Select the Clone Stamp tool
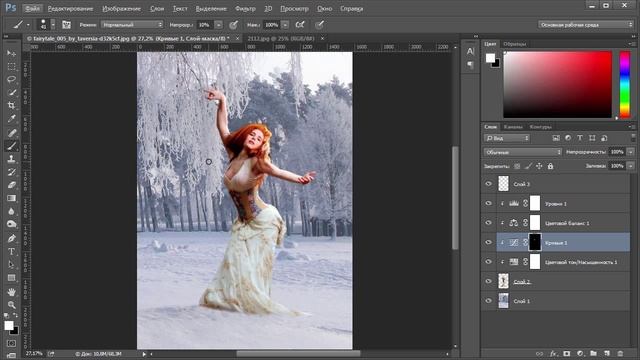640x360 pixels. pos(11,159)
